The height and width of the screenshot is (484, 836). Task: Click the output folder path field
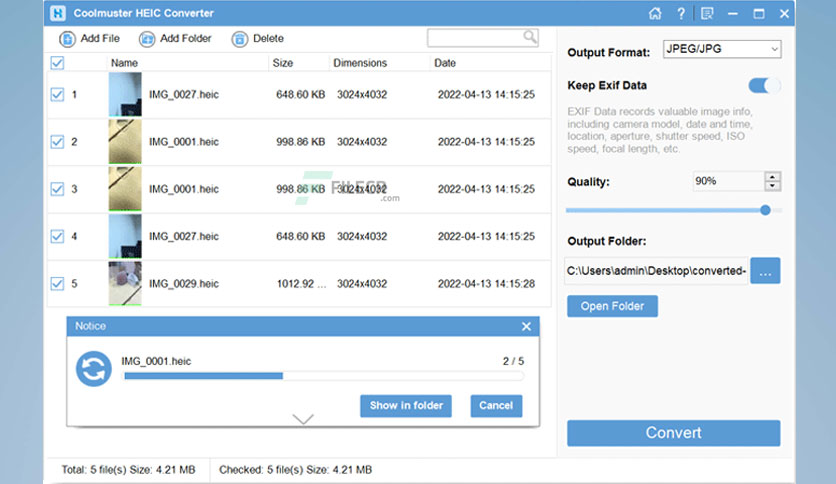pyautogui.click(x=656, y=271)
